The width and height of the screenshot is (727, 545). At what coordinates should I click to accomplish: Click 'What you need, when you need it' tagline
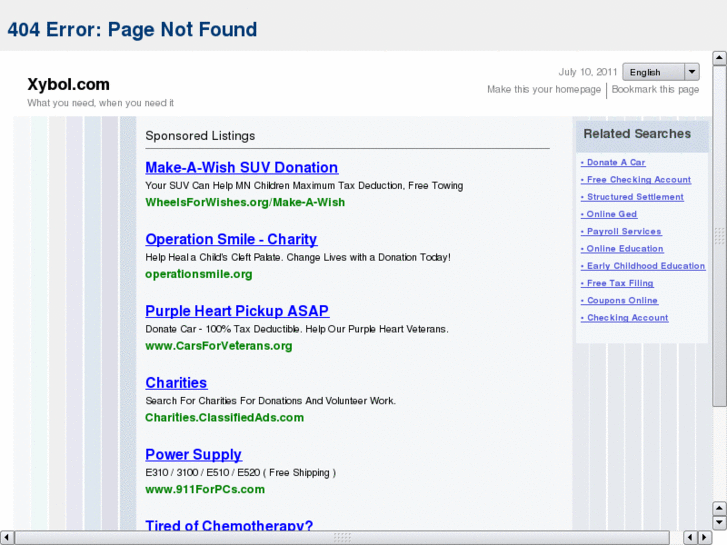coord(101,103)
